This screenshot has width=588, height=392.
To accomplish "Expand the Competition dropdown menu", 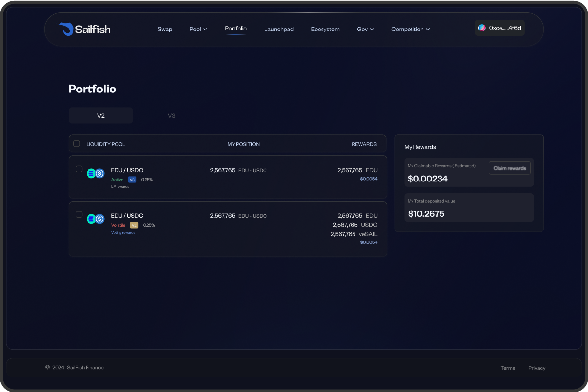I will (x=411, y=30).
